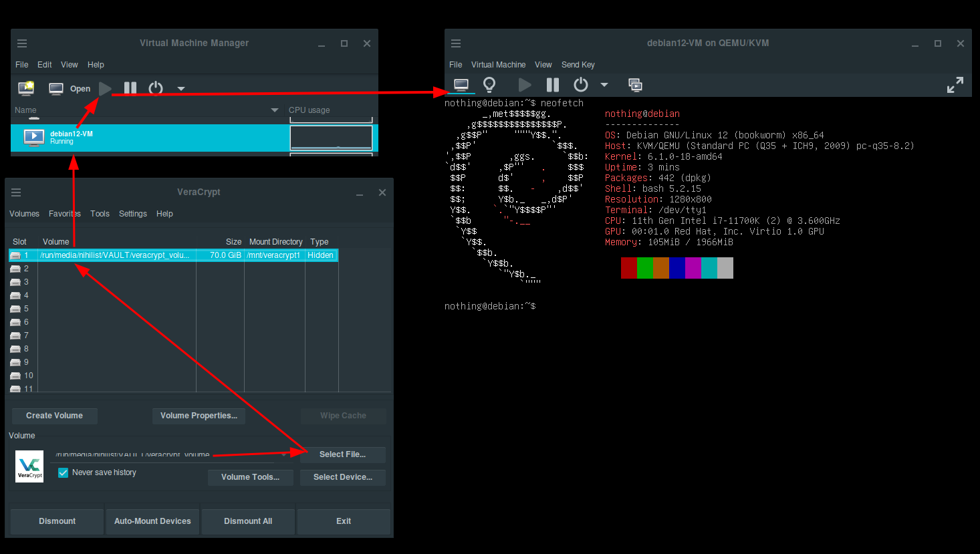Click Auto-Mount Devices button
This screenshot has width=980, height=554.
[x=152, y=521]
